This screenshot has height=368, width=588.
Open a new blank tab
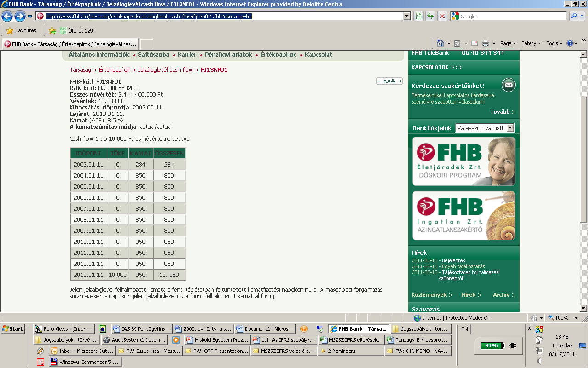pos(146,44)
